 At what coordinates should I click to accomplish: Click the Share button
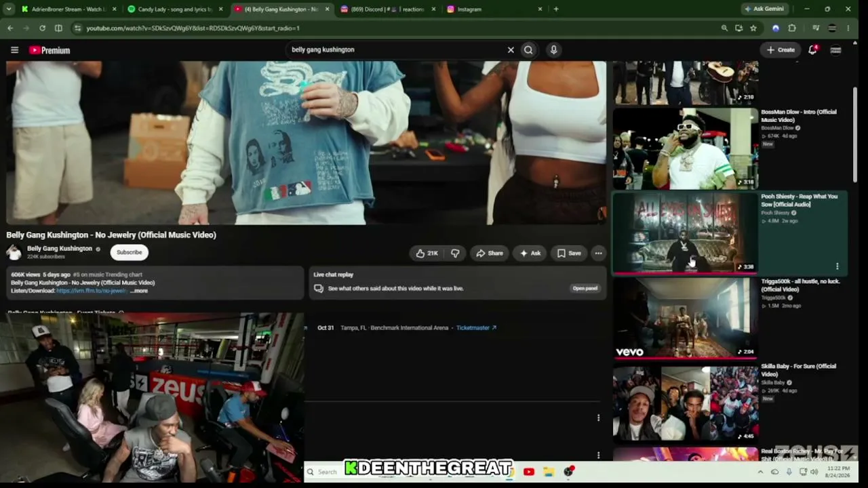[489, 253]
